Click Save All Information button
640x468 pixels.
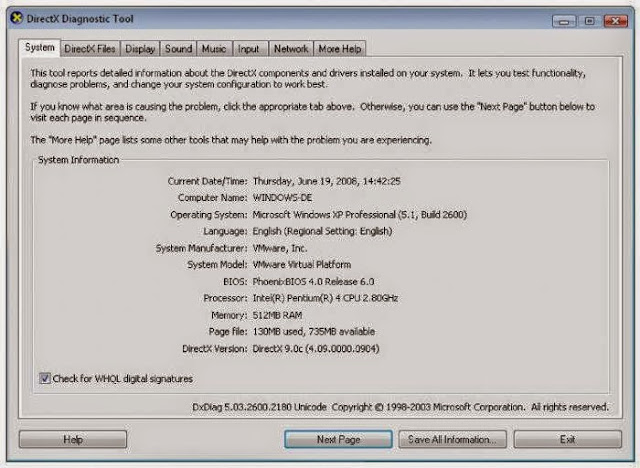coord(452,439)
